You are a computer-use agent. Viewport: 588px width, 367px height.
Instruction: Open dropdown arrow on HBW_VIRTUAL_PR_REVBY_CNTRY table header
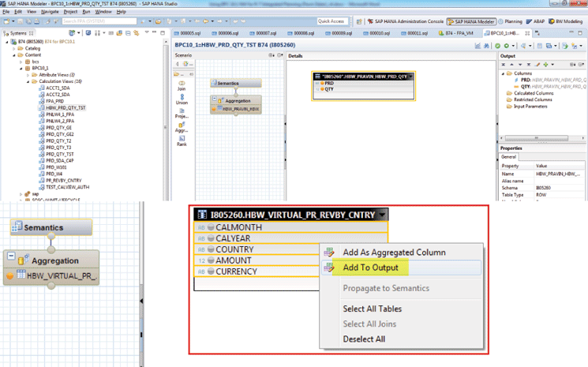click(x=383, y=215)
